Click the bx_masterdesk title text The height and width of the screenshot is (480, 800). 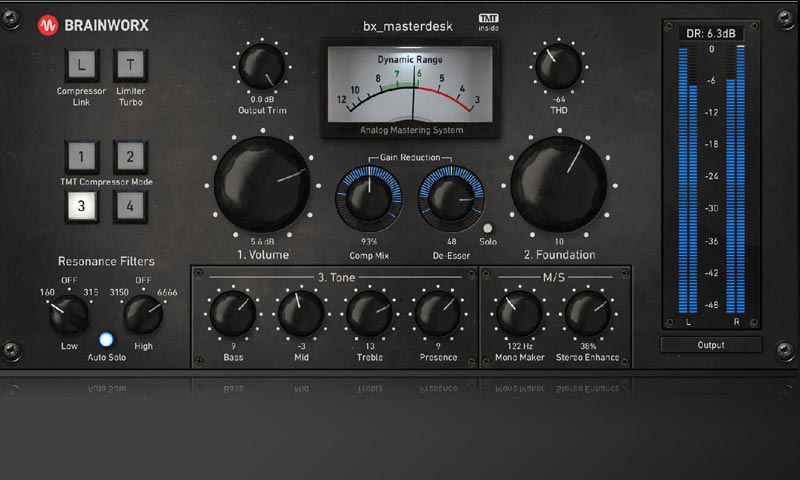(408, 26)
